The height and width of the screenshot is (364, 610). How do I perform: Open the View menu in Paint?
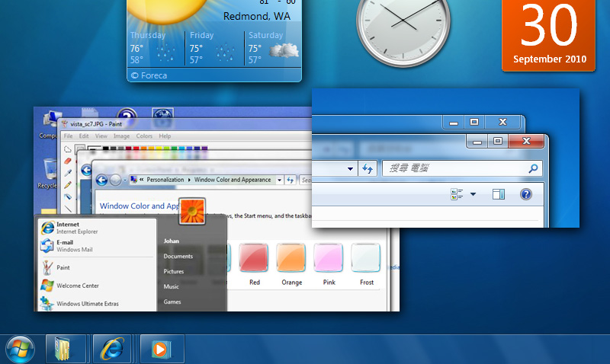[101, 136]
